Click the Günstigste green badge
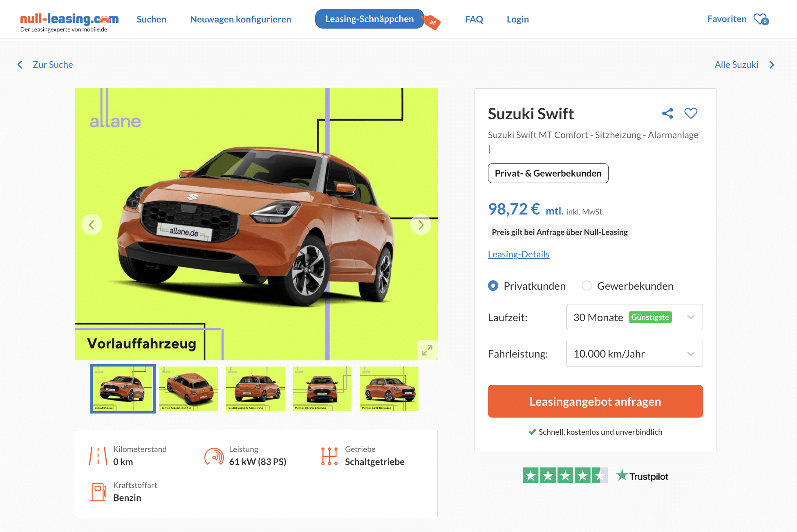Viewport: 797px width, 532px height. tap(650, 317)
